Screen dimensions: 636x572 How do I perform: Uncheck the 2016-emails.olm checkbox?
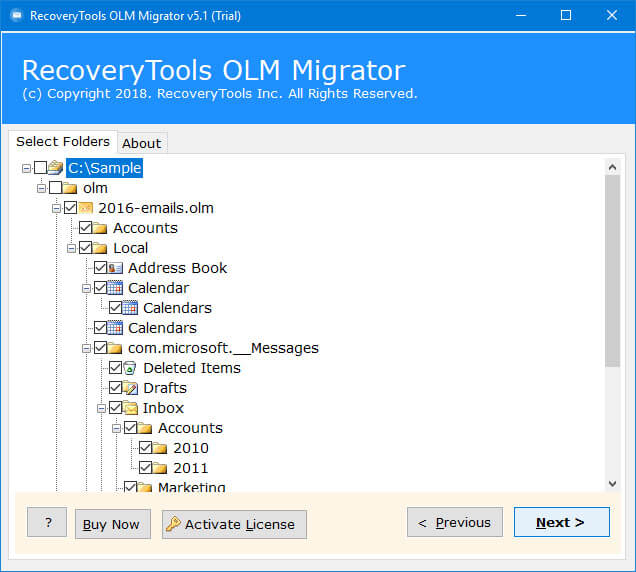pyautogui.click(x=71, y=207)
